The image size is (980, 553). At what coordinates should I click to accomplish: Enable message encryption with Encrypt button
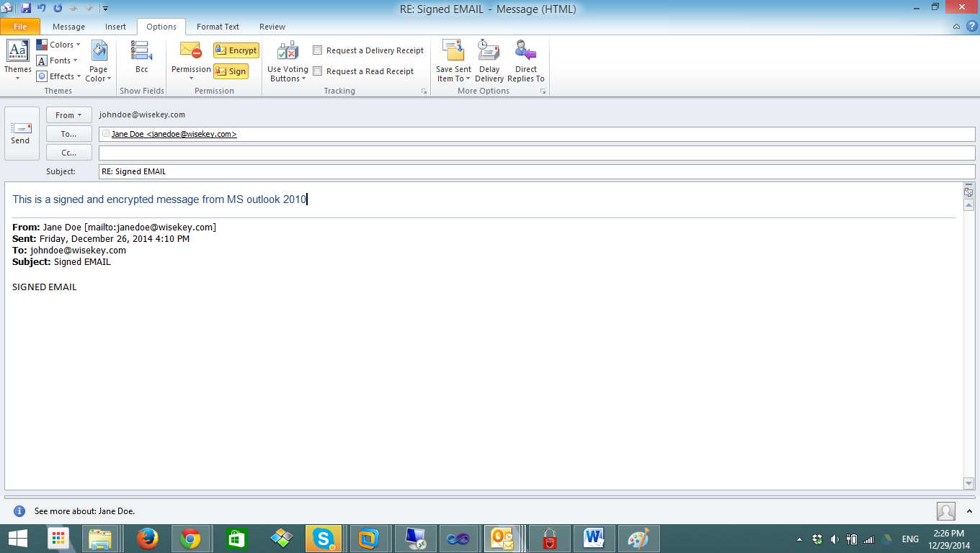pyautogui.click(x=236, y=50)
